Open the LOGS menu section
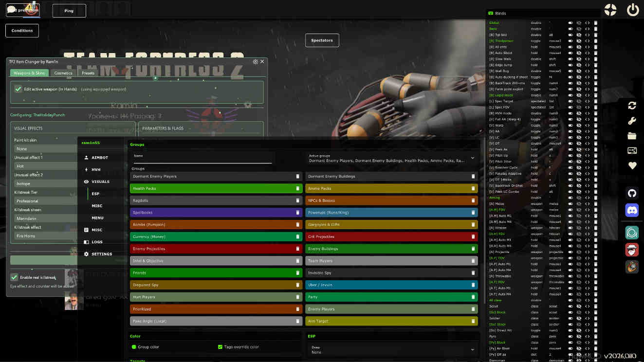 tap(96, 242)
